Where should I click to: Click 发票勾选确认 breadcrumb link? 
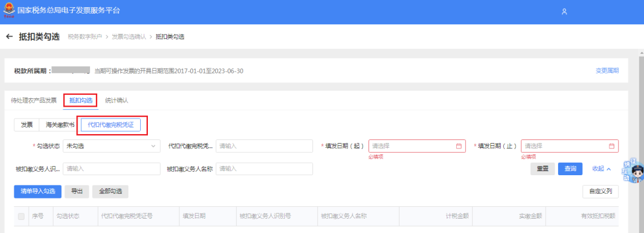129,37
